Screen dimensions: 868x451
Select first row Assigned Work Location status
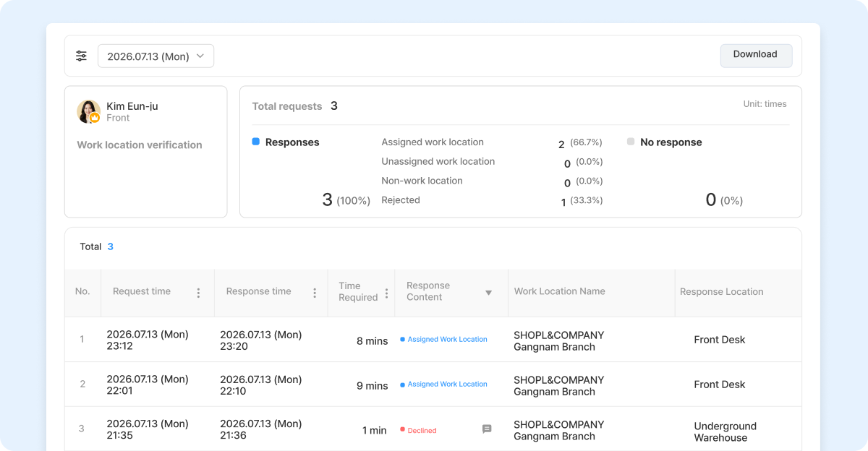(443, 340)
